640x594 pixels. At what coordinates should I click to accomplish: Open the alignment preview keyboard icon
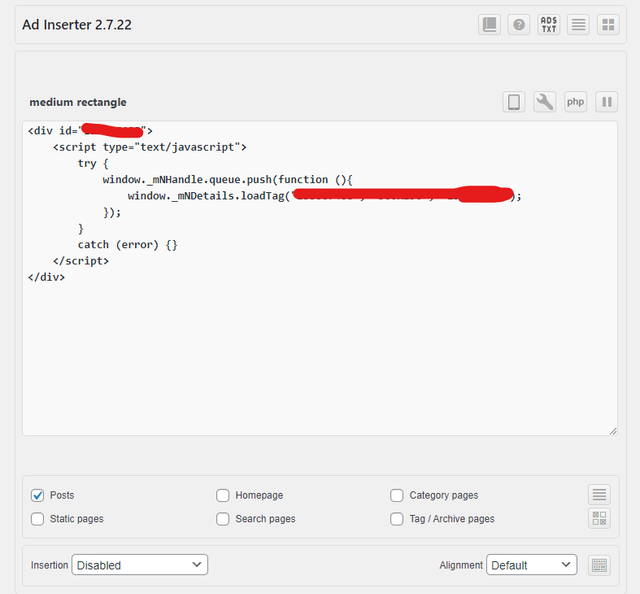coord(599,565)
